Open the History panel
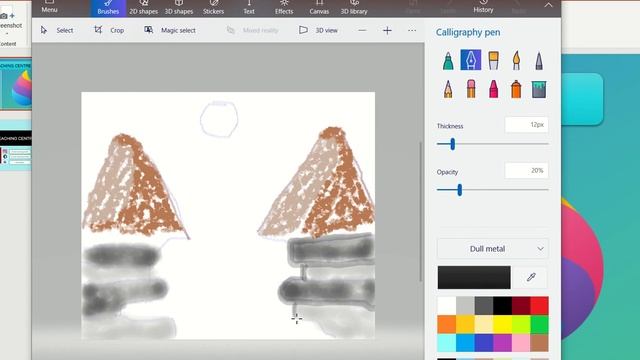The height and width of the screenshot is (360, 640). 483,7
